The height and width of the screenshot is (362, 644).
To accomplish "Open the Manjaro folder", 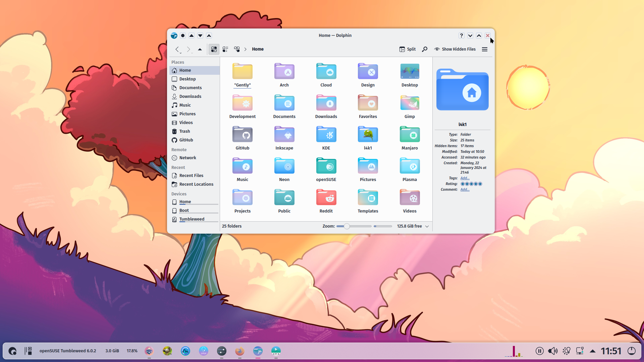I will [x=410, y=138].
